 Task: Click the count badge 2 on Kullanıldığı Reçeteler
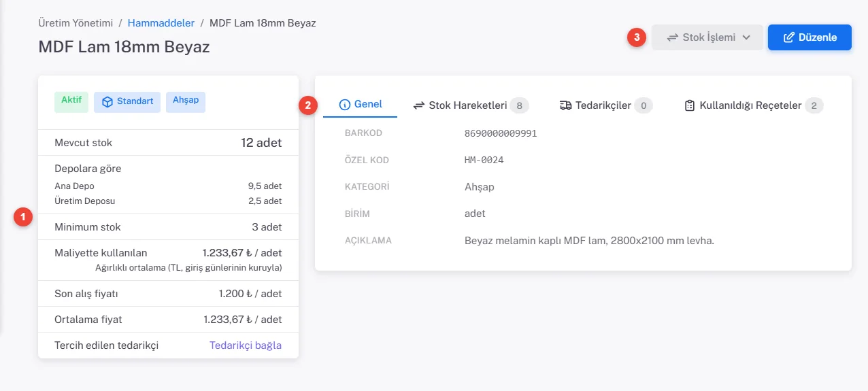[814, 105]
